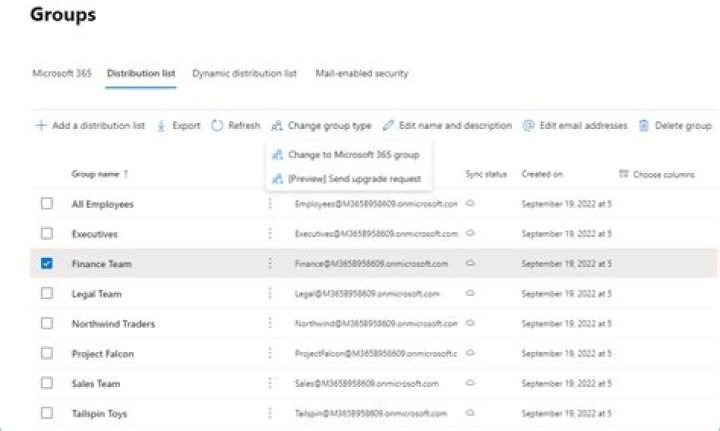
Task: Click the trash icon for Delete group
Action: [644, 125]
